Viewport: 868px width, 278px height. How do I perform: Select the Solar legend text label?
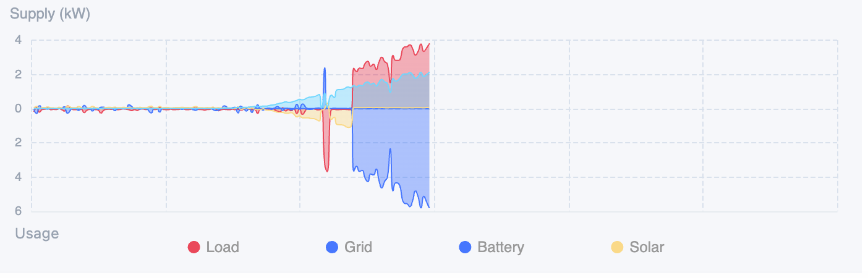pyautogui.click(x=647, y=248)
